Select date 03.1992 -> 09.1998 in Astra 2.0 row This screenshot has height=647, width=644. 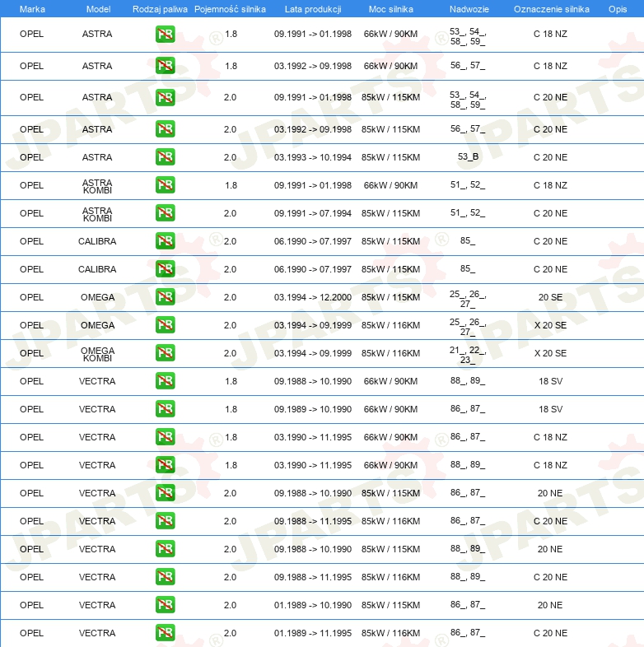312,129
